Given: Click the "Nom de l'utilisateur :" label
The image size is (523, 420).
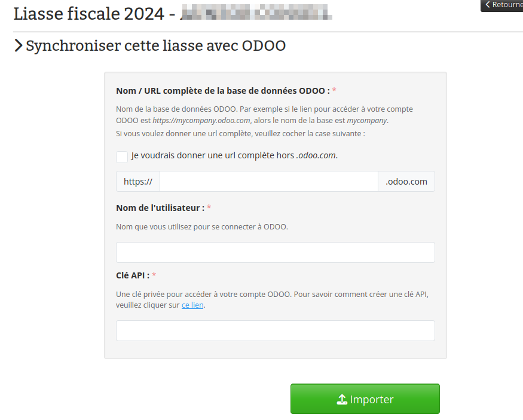Looking at the screenshot, I should pyautogui.click(x=160, y=208).
